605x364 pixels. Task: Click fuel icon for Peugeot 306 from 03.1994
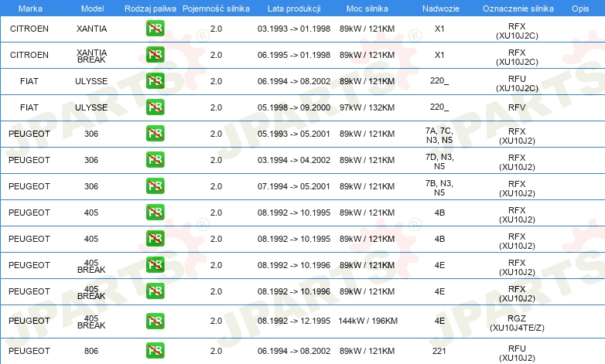155,160
